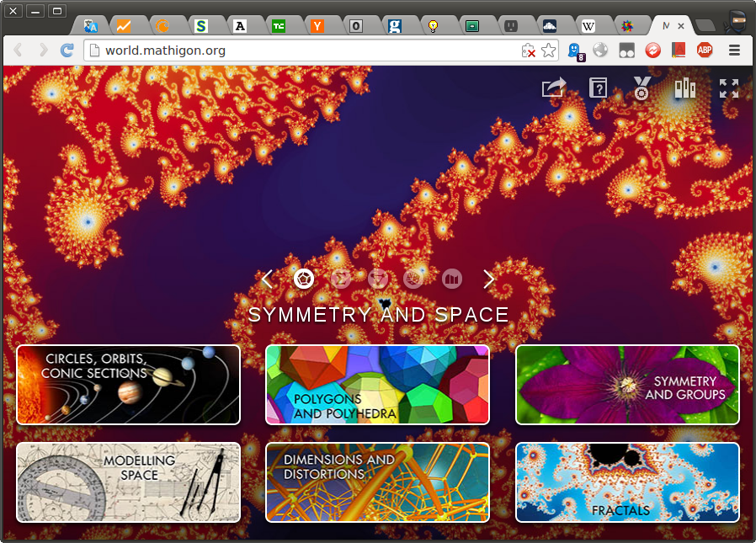
Task: Click the AdBlock Plus extension icon
Action: click(705, 51)
